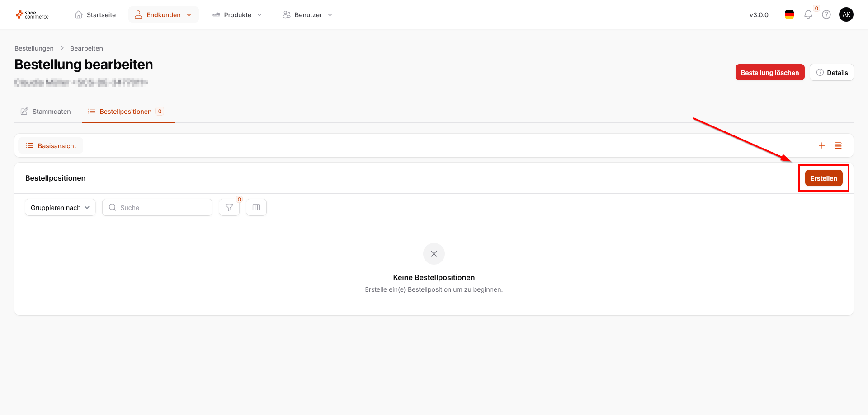Open the filter funnel button
This screenshot has width=868, height=415.
tap(229, 207)
